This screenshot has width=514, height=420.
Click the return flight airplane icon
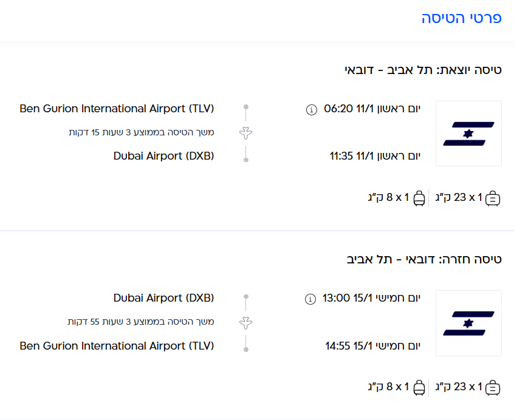[246, 322]
